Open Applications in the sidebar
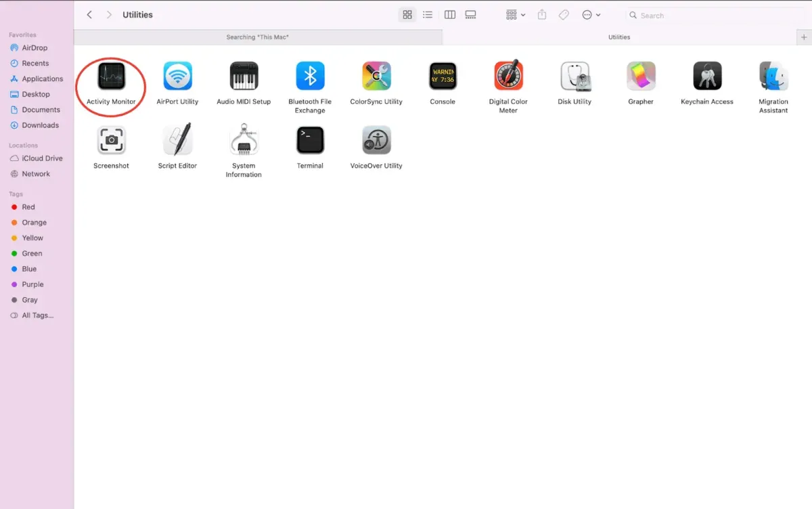Screen dimensions: 812x509 pyautogui.click(x=37, y=79)
